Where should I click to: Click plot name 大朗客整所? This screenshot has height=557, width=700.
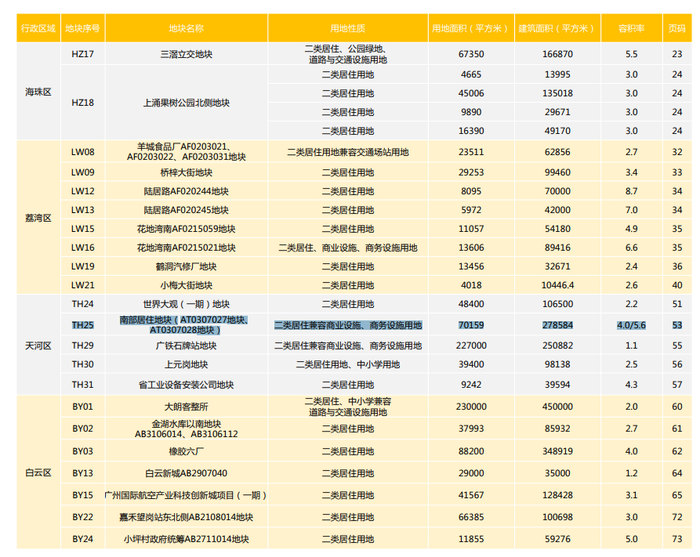[x=186, y=407]
